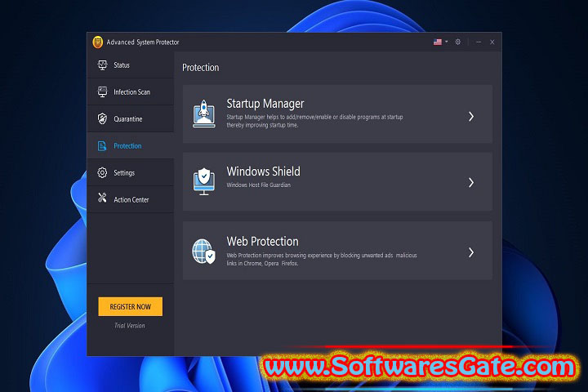The height and width of the screenshot is (392, 588).
Task: Expand Windows Shield with its chevron
Action: click(x=471, y=183)
